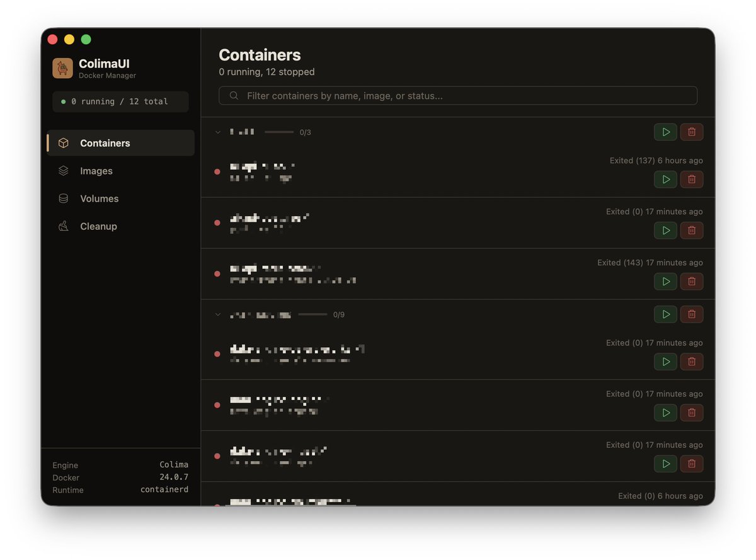The height and width of the screenshot is (560, 756).
Task: Start the container that exited with code 137
Action: 666,180
